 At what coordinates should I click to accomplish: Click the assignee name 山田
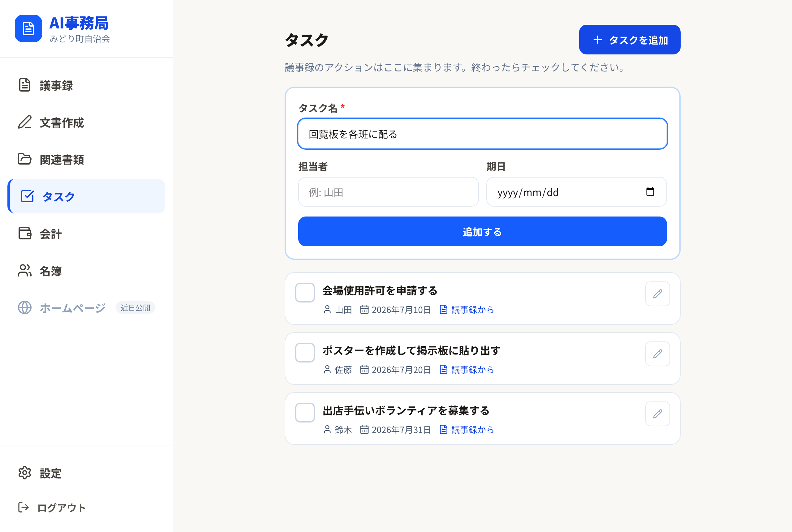tap(343, 310)
